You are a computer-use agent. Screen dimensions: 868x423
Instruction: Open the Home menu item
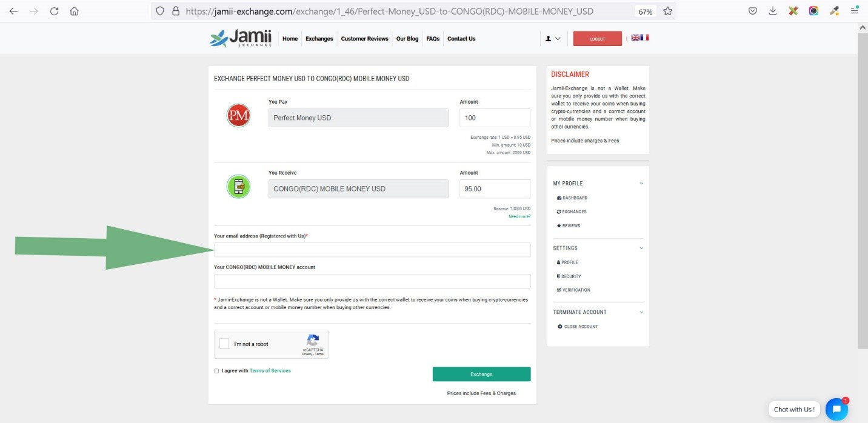(290, 39)
